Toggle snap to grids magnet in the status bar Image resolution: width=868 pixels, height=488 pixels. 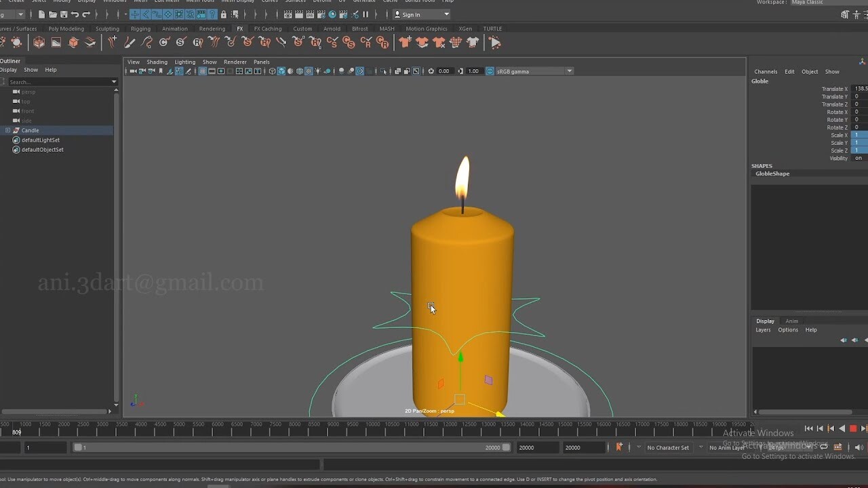[x=135, y=14]
